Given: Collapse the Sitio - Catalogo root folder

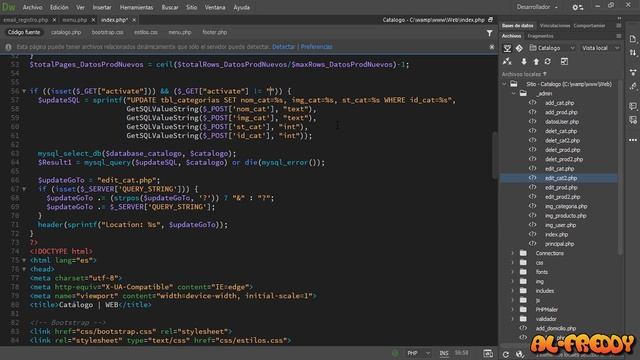Looking at the screenshot, I should click(x=505, y=84).
